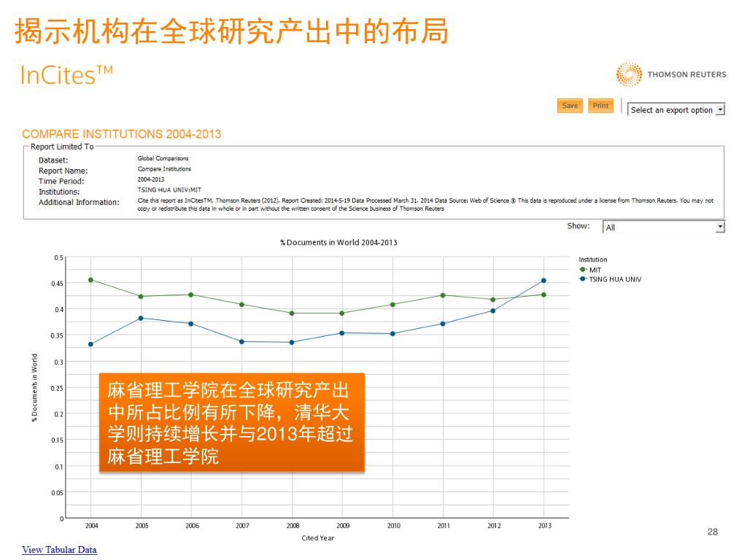Click the 'Compare Institutions' report name value
747x560 pixels.
coord(164,169)
